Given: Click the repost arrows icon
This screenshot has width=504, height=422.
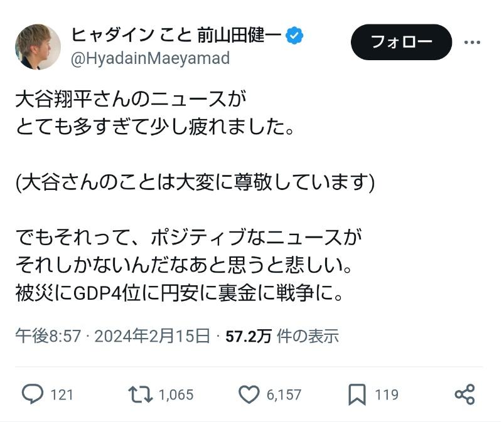Looking at the screenshot, I should 141,394.
